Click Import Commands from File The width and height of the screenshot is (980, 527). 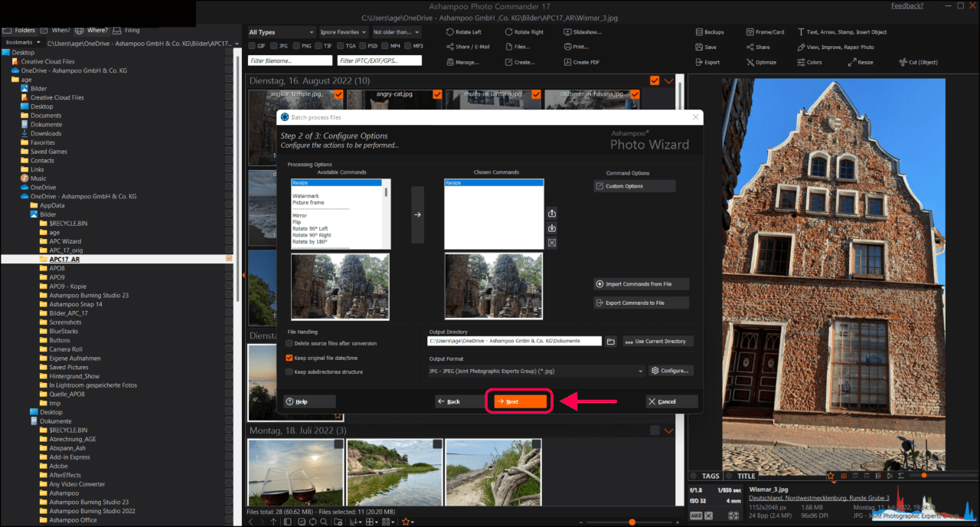pyautogui.click(x=642, y=284)
